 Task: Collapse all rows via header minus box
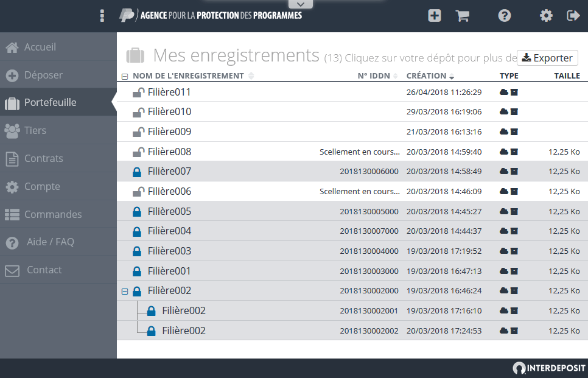point(125,77)
